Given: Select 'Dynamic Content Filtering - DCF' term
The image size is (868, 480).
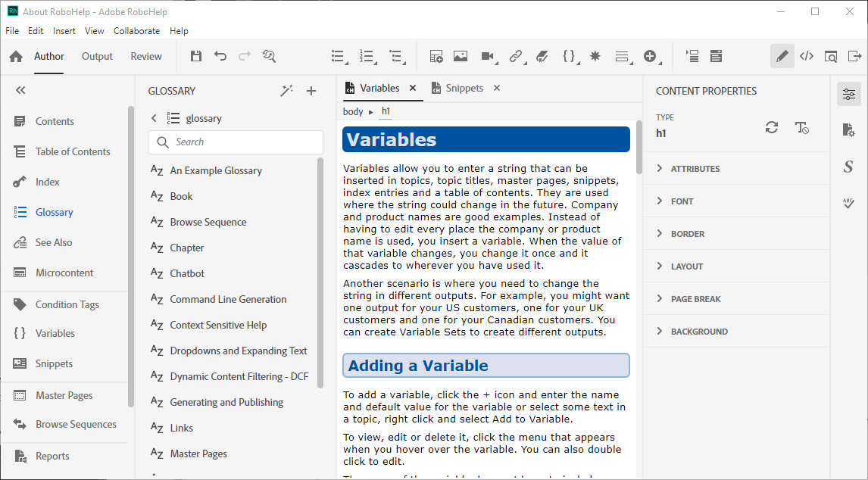Looking at the screenshot, I should (x=239, y=376).
